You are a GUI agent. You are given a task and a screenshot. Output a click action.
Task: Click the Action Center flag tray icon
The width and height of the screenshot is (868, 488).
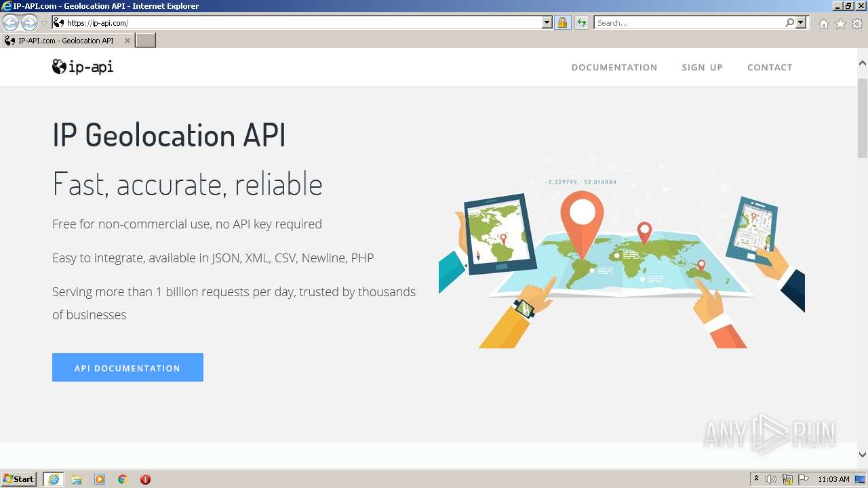pyautogui.click(x=804, y=479)
